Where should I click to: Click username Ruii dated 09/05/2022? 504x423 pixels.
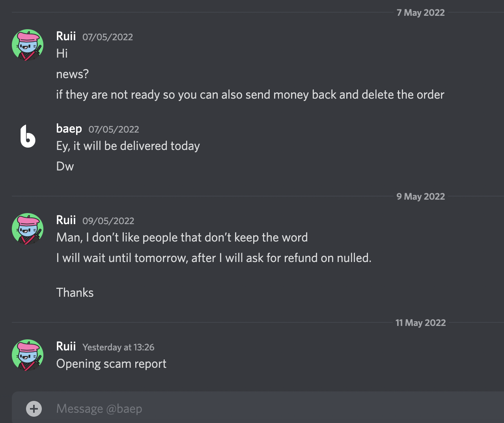click(66, 220)
